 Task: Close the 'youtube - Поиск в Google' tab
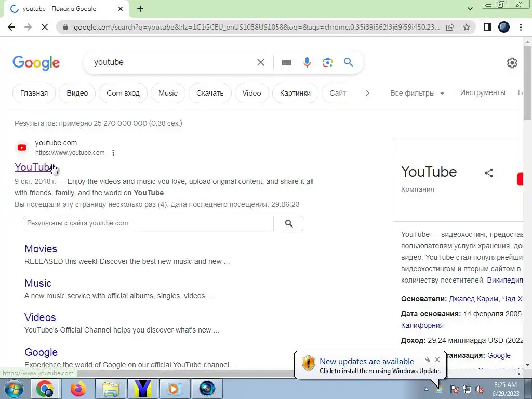pos(121,9)
